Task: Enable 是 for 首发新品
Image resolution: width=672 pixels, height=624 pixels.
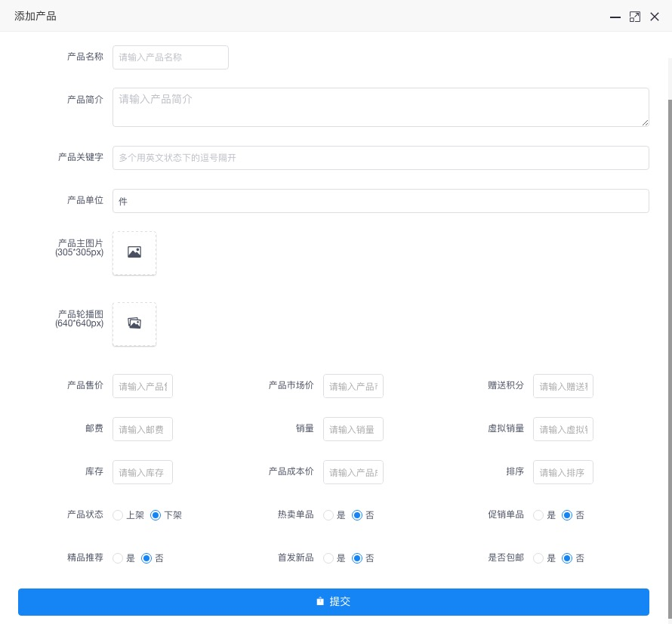Action: tap(328, 558)
